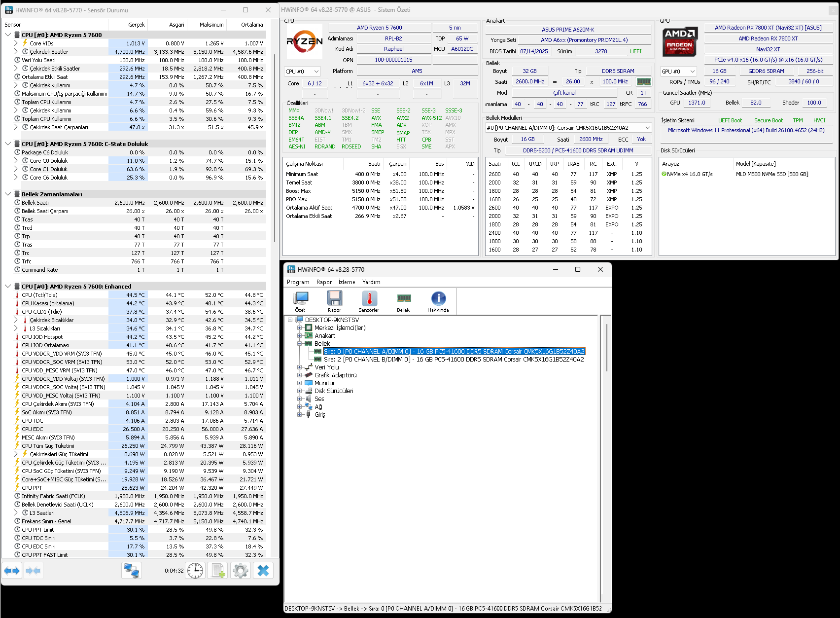Click the greyed shrink-layout arrows in the sensor window
This screenshot has width=840, height=618.
coord(33,571)
